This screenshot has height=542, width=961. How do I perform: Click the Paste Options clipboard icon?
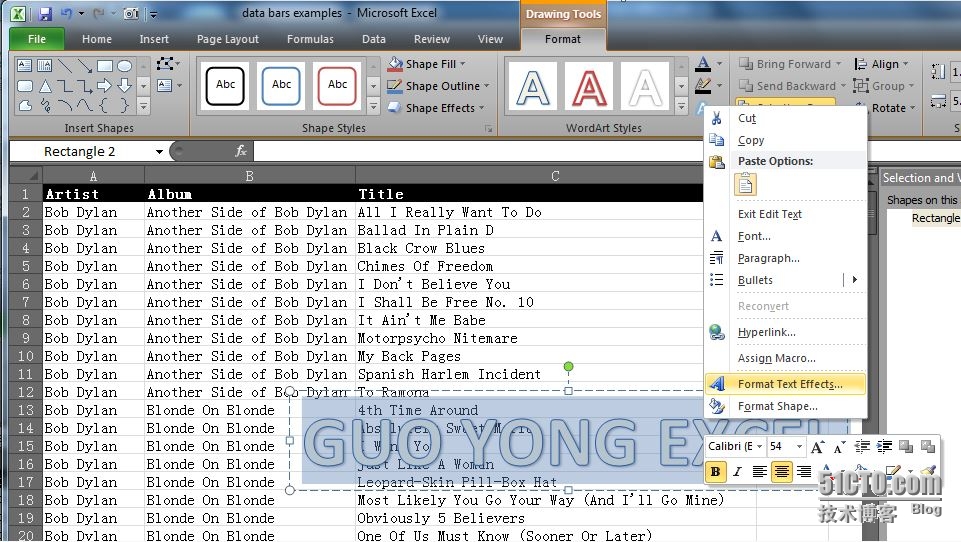pos(745,185)
